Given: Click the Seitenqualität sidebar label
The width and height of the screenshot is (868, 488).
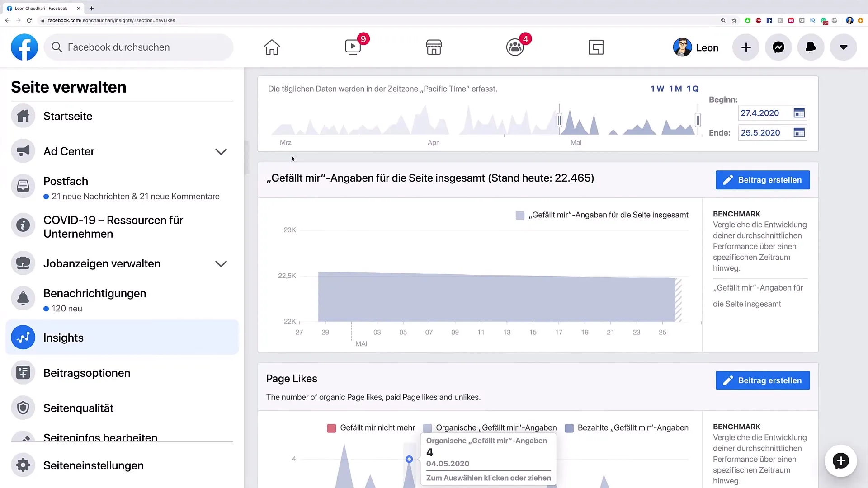Looking at the screenshot, I should tap(79, 408).
